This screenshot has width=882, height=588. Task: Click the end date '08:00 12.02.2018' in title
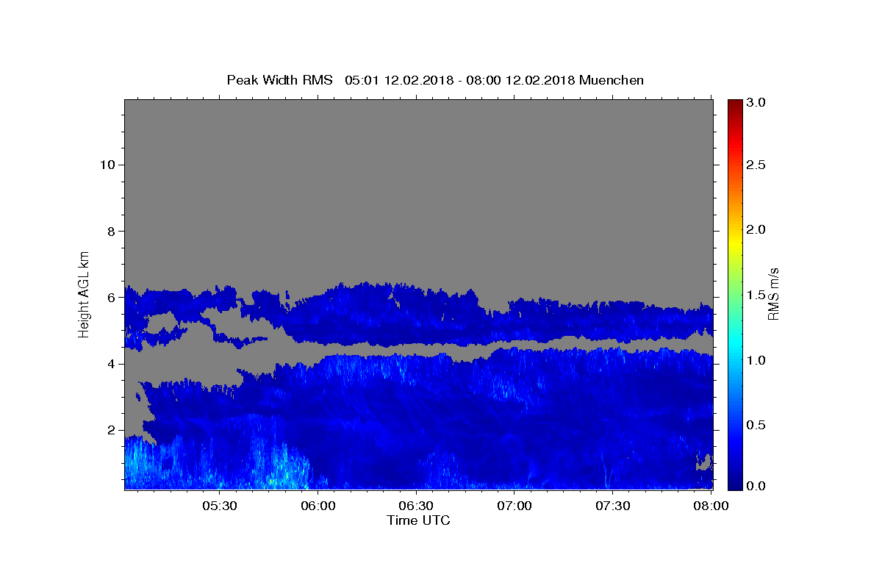[x=520, y=80]
